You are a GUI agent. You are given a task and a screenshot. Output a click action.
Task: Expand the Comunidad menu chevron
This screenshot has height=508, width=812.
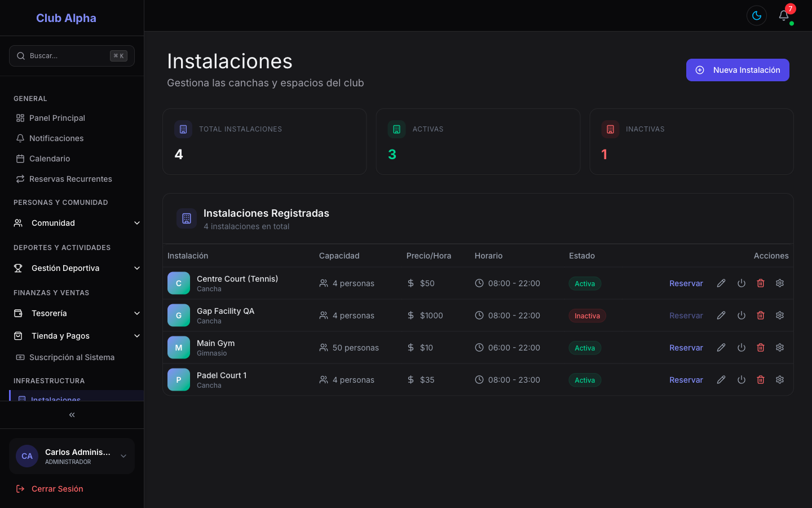[137, 223]
